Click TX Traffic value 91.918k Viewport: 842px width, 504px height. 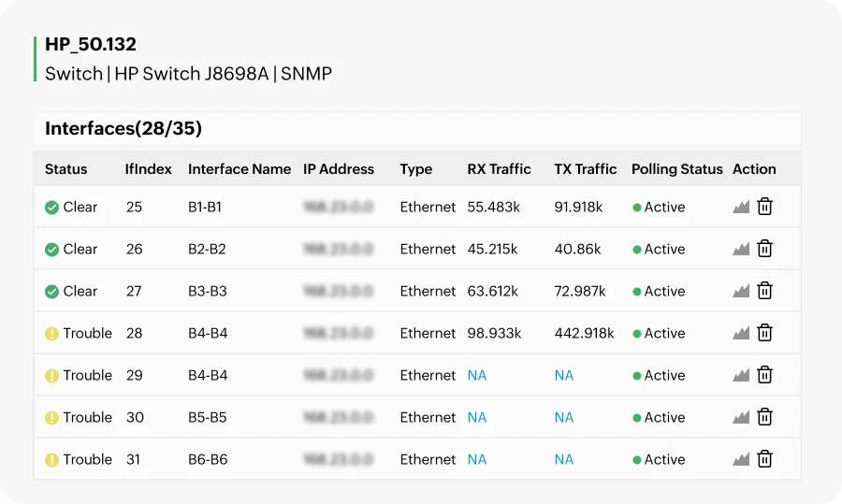pyautogui.click(x=578, y=208)
